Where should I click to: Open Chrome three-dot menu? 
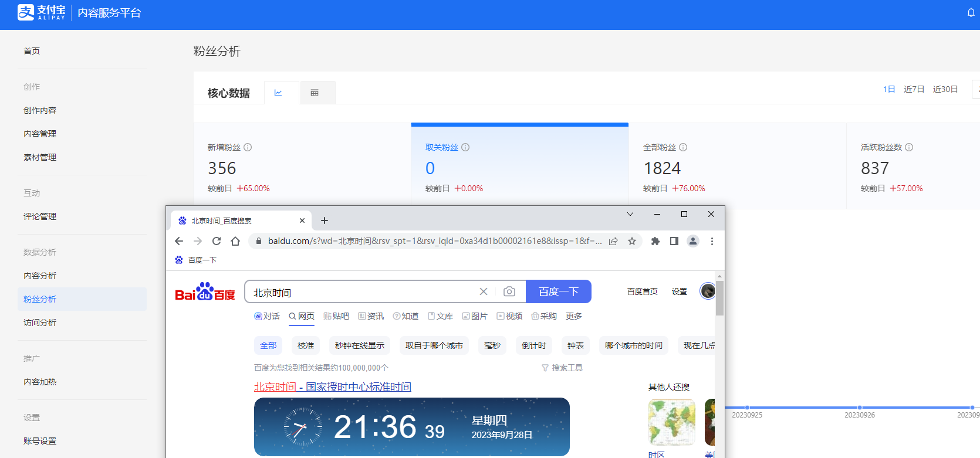[x=712, y=241]
